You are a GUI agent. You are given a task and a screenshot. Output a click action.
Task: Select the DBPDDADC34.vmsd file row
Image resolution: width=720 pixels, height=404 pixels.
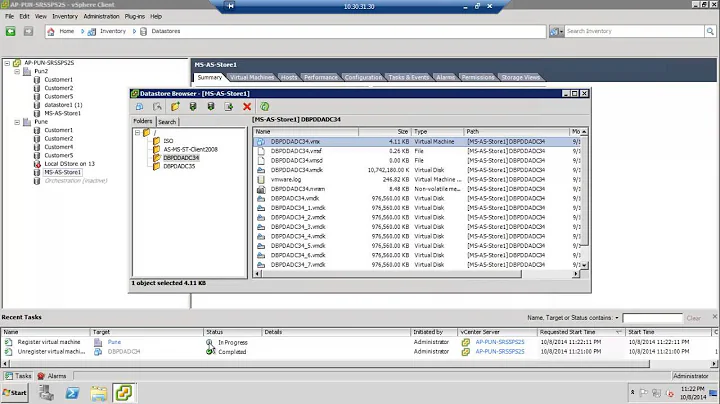(x=416, y=161)
